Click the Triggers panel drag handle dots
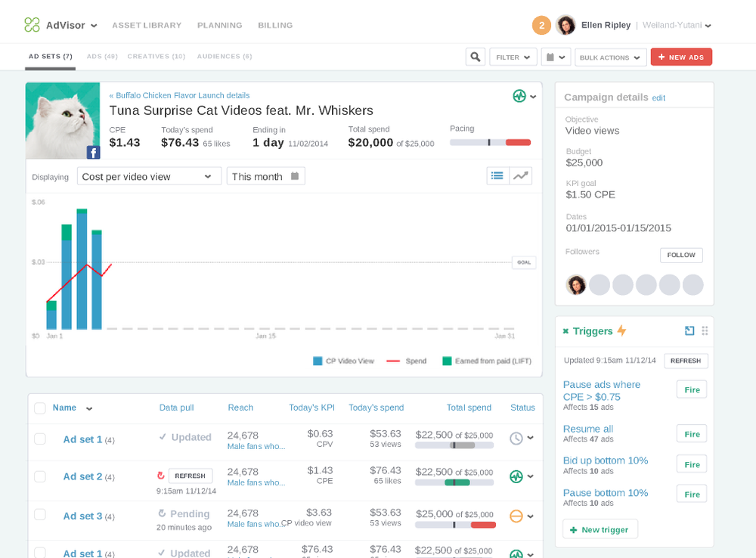Viewport: 756px width, 558px height. click(x=705, y=330)
